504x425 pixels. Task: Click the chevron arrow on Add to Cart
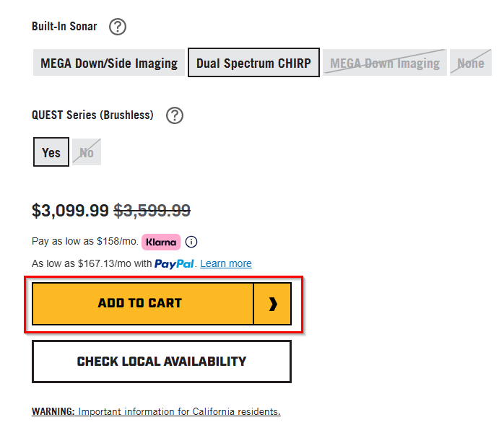pyautogui.click(x=272, y=304)
